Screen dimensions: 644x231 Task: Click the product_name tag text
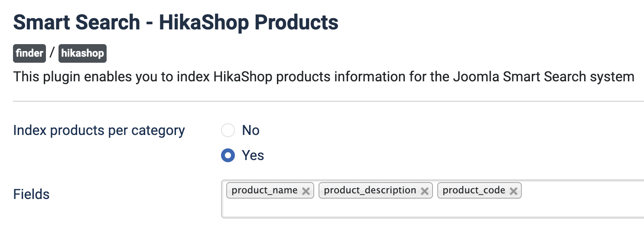pos(264,190)
